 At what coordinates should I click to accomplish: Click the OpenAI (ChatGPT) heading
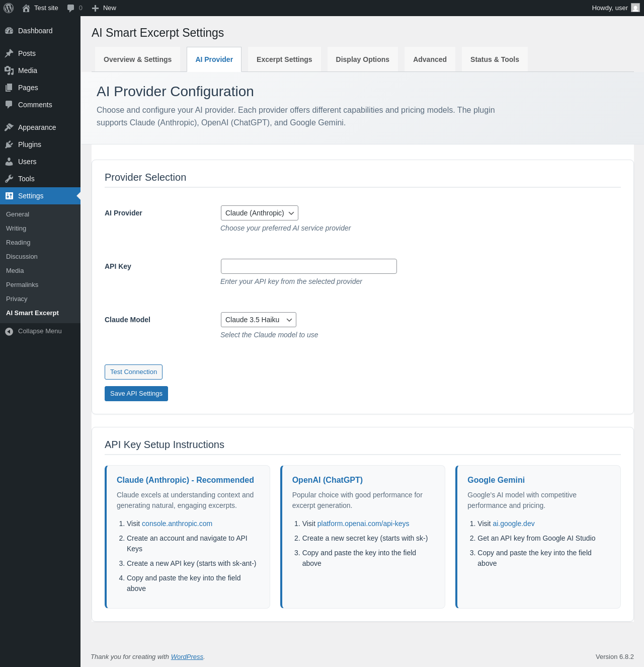328,480
